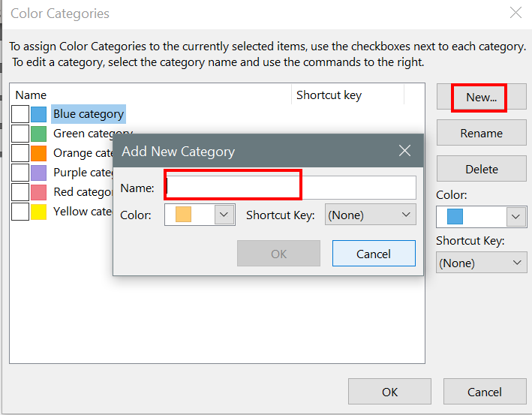Click the red category color swatch
Screen dimensions: 532x415
(38, 192)
